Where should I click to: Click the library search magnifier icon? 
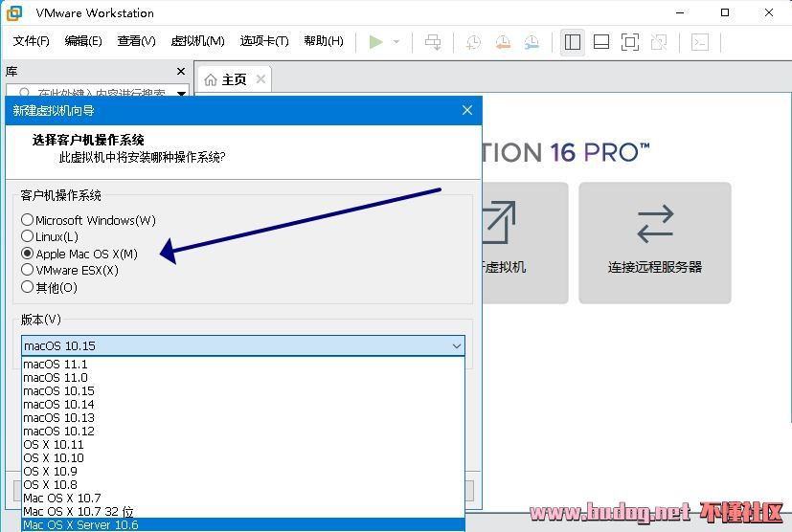[24, 93]
